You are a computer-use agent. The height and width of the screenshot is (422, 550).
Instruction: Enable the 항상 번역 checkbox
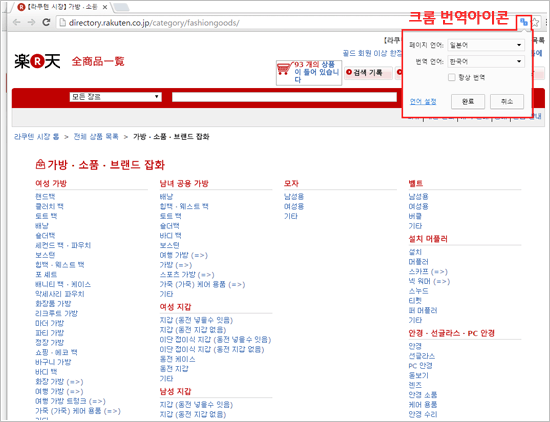tap(452, 77)
